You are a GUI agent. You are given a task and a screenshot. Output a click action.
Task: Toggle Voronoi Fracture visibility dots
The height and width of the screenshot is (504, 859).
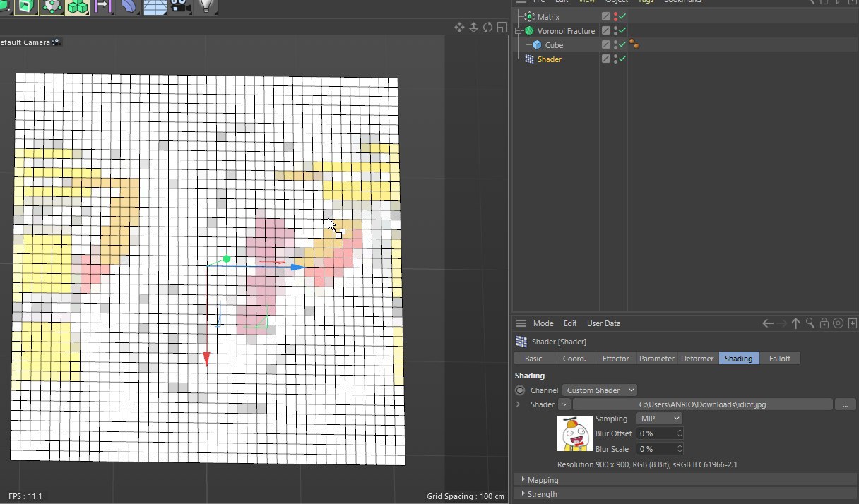[615, 30]
